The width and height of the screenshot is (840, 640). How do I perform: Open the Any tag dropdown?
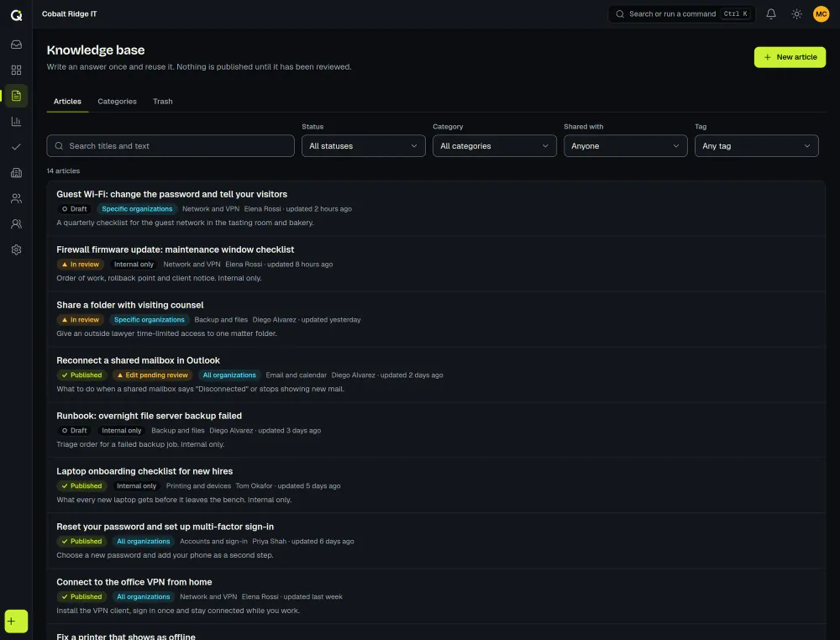coord(757,145)
